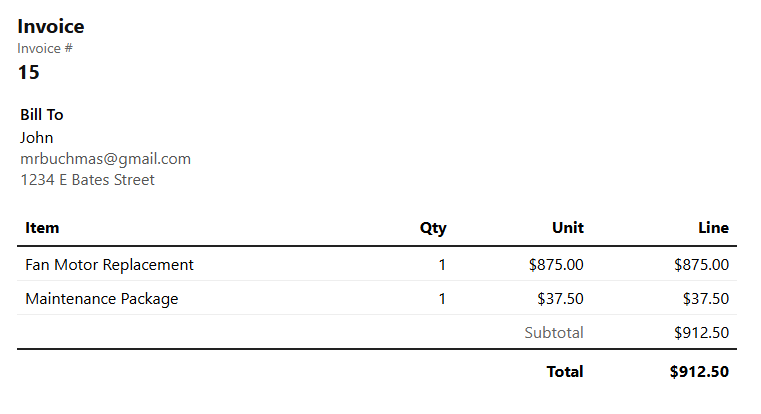Select the Fan Motor Replacement item
761x414 pixels.
tap(109, 265)
